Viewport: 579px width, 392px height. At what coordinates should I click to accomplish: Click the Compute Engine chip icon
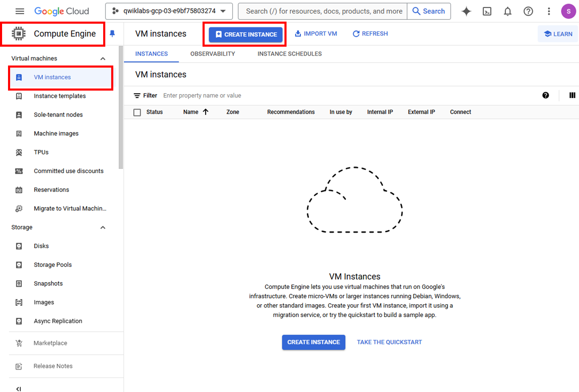(x=19, y=33)
